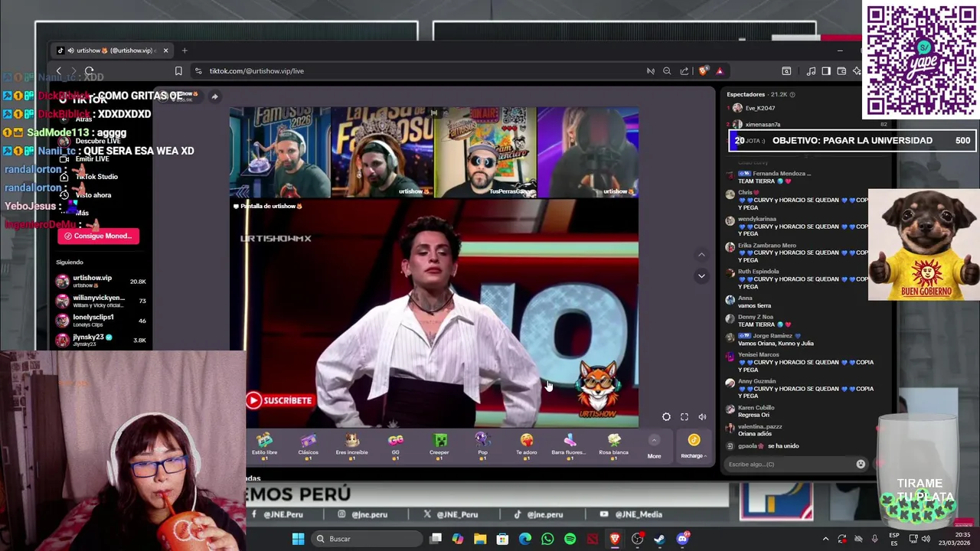Send the Clásicos gift
Viewport: 980px width, 551px height.
tap(308, 445)
